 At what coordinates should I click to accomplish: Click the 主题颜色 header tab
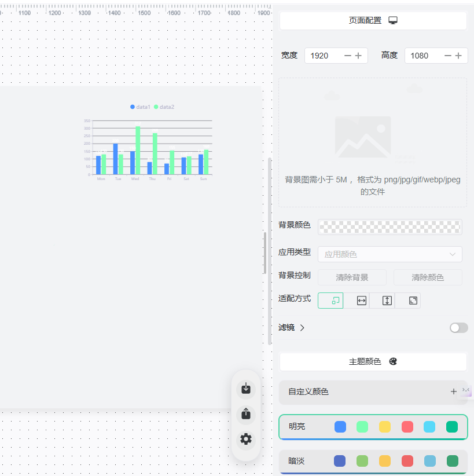(373, 361)
